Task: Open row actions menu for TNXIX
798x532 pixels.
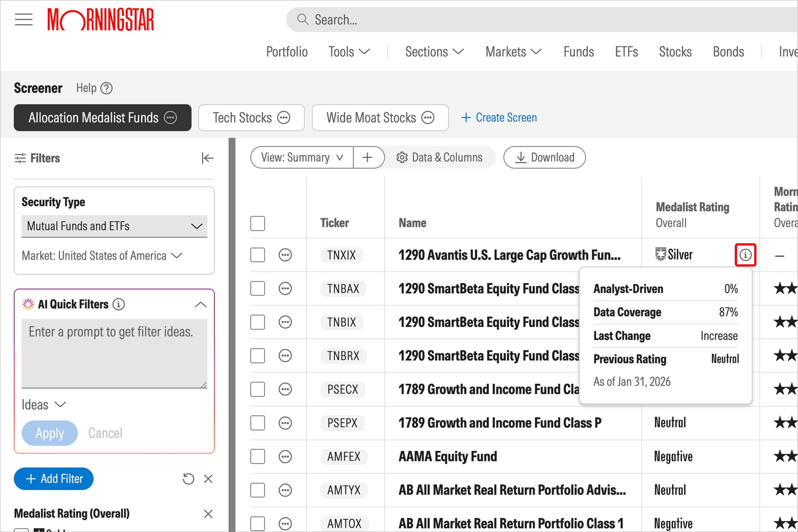Action: [285, 255]
